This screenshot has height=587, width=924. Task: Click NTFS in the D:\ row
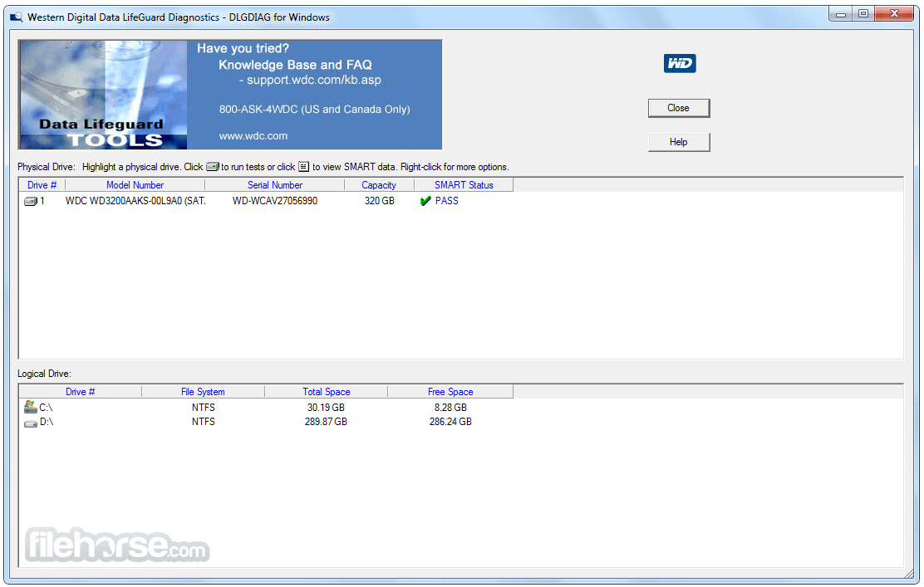point(204,422)
